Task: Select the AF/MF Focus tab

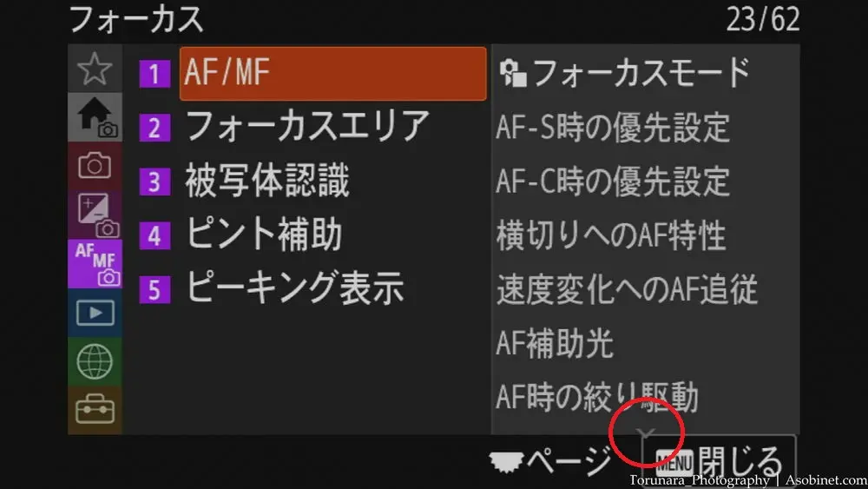Action: 95,263
